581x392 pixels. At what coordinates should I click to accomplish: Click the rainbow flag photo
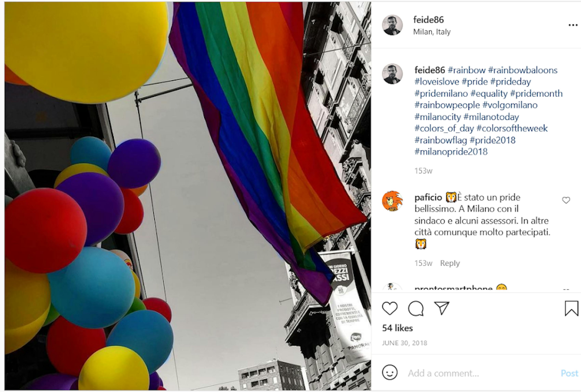188,196
